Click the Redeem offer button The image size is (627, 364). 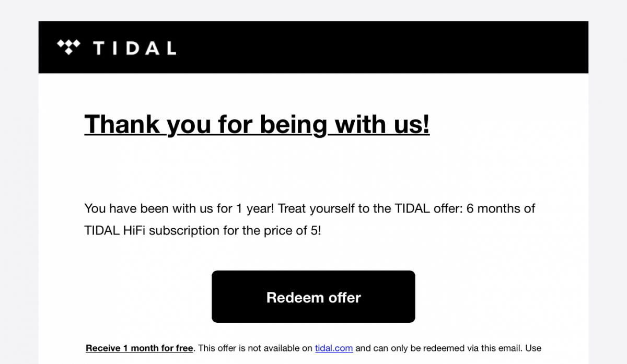click(x=313, y=297)
